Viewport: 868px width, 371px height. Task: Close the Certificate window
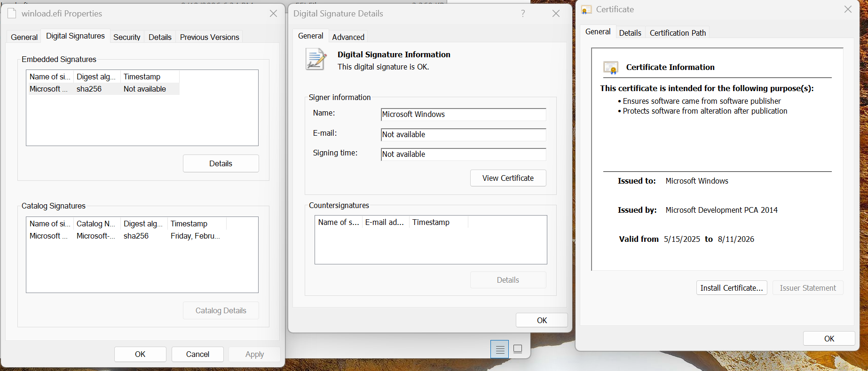[848, 9]
